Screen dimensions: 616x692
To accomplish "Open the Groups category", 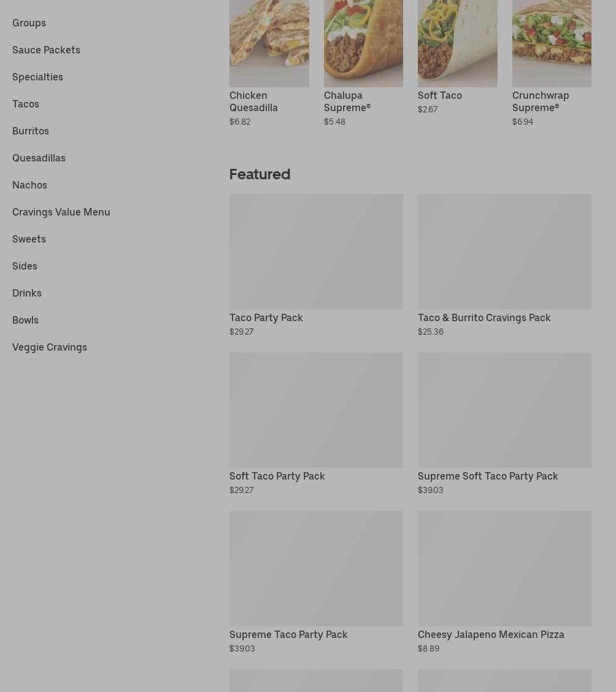I will (29, 23).
